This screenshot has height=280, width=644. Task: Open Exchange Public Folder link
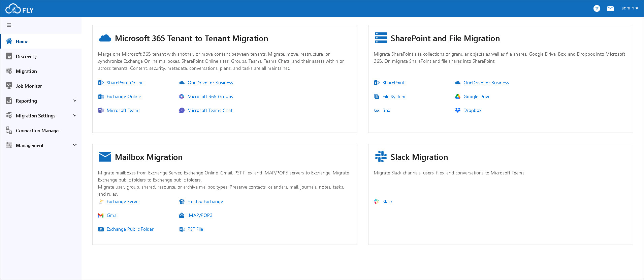click(130, 229)
